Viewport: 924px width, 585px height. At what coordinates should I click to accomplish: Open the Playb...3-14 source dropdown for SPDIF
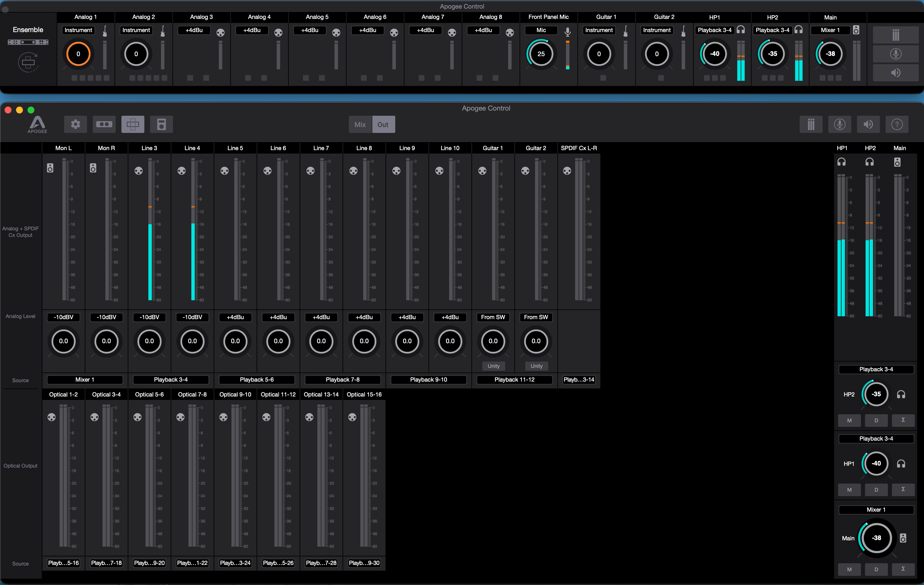[579, 380]
